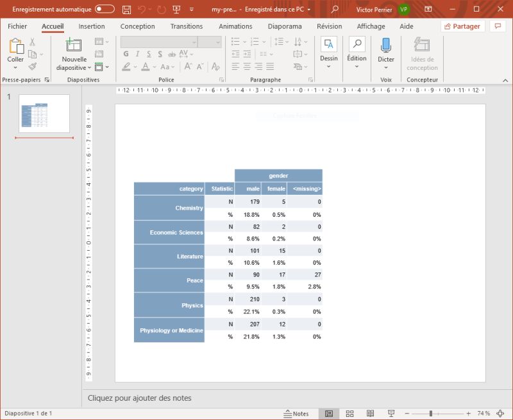513x420 pixels.
Task: Open the comments pane icon
Action: click(x=498, y=26)
